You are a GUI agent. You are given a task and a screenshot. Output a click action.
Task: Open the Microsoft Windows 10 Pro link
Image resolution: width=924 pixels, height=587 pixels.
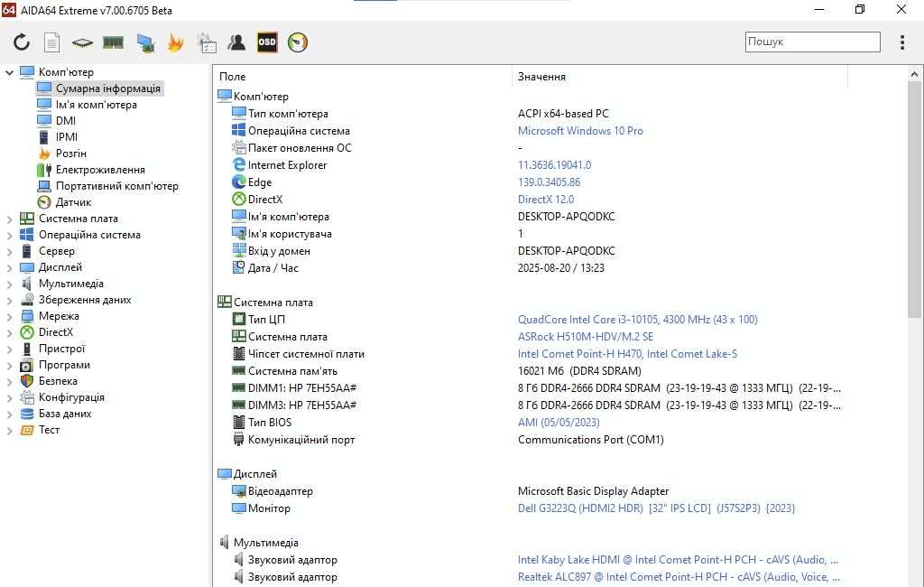pos(580,131)
